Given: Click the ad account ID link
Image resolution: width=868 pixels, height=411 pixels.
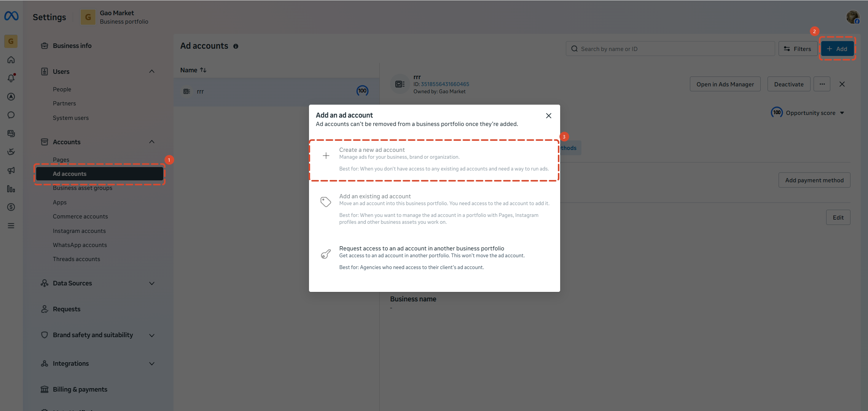Looking at the screenshot, I should 445,84.
